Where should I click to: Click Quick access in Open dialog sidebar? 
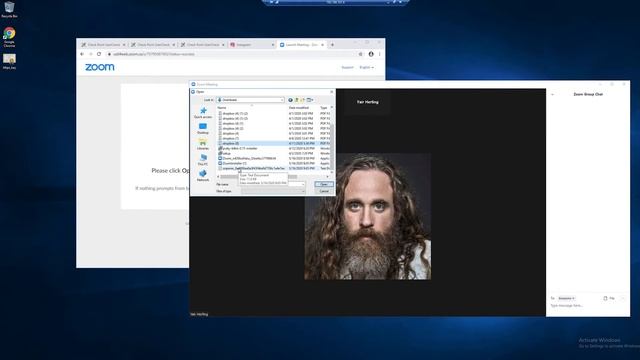click(203, 113)
